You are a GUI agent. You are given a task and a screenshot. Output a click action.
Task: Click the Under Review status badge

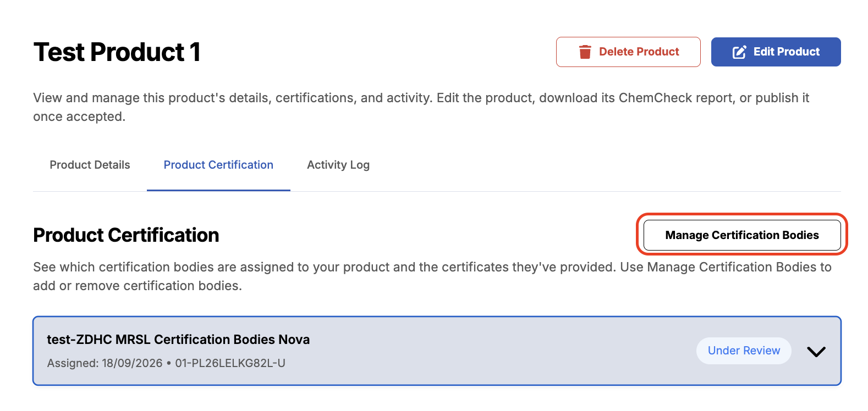coord(744,351)
